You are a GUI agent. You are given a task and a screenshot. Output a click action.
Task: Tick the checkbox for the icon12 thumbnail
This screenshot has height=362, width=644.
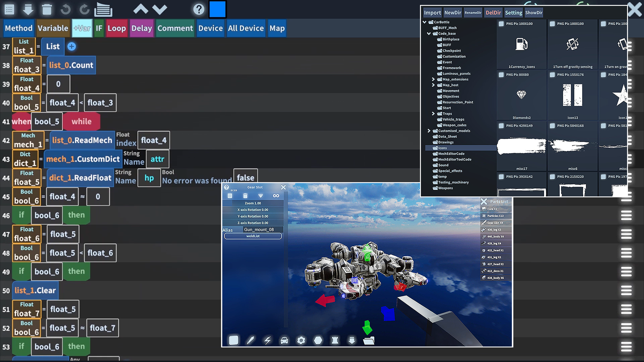(x=552, y=75)
